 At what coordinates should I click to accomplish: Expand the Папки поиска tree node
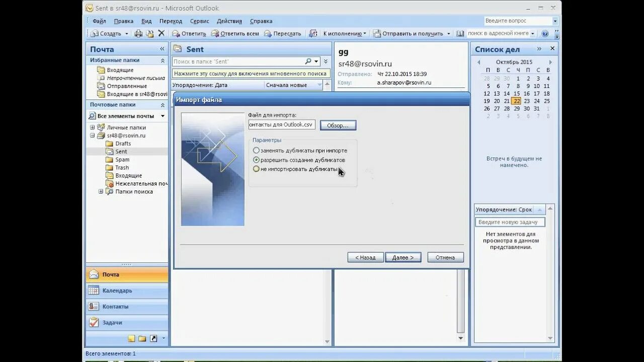(101, 192)
